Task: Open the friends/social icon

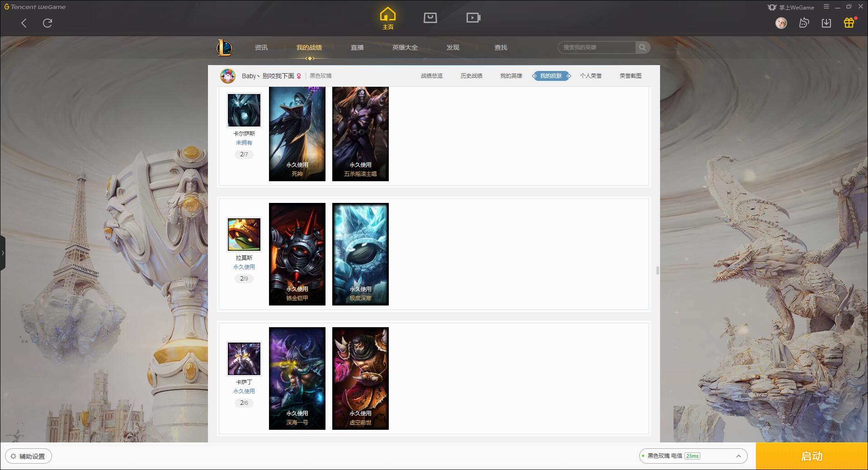Action: pos(804,23)
